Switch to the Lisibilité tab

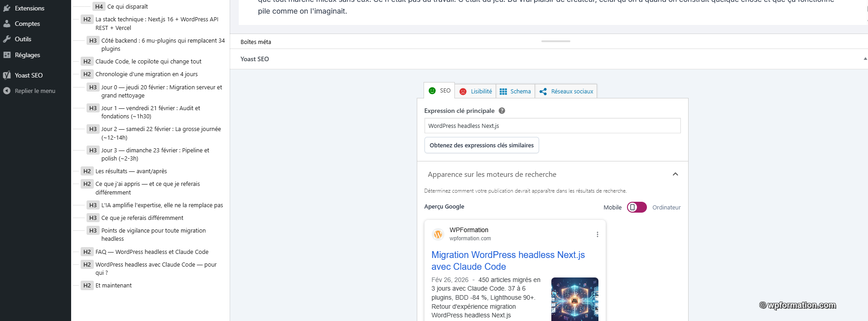coord(476,91)
